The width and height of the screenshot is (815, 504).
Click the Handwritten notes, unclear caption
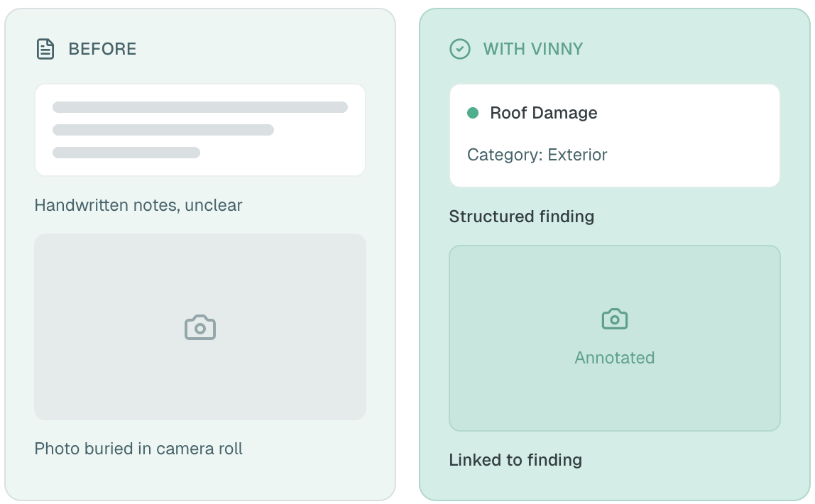pyautogui.click(x=138, y=205)
